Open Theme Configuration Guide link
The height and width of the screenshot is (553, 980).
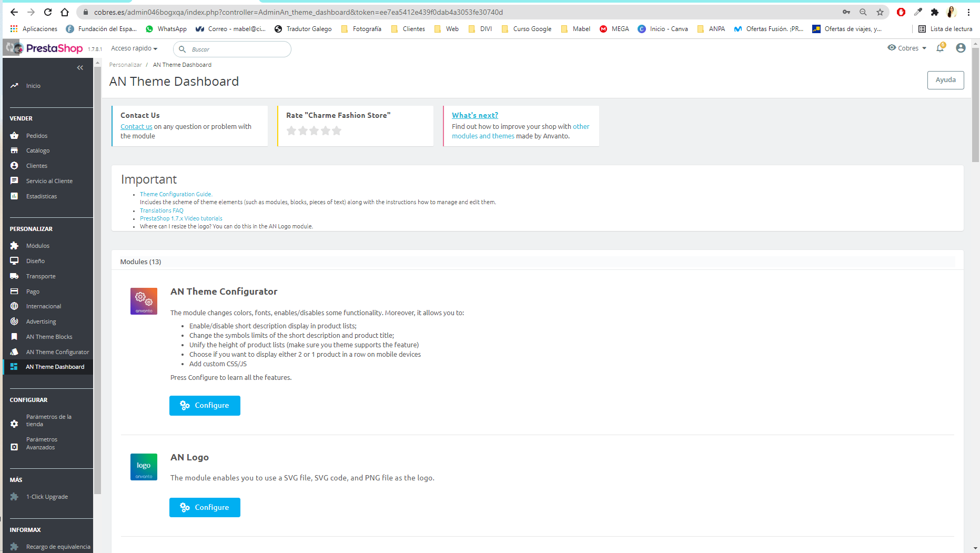pyautogui.click(x=176, y=194)
